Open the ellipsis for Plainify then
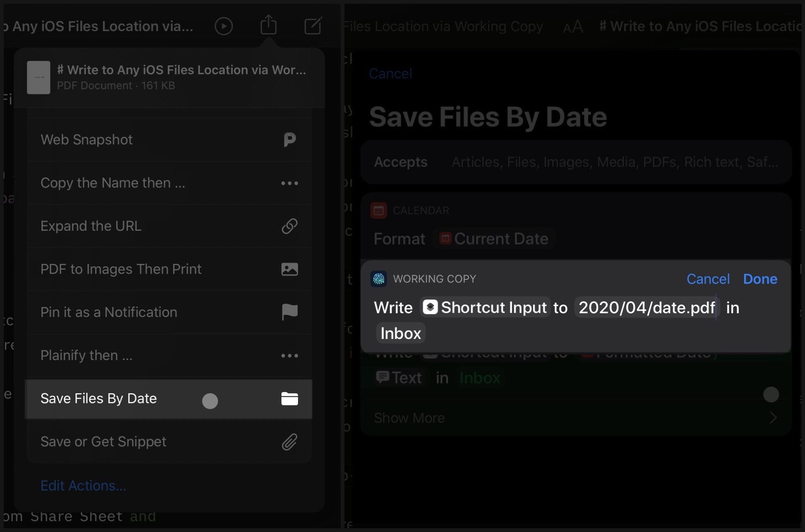 [289, 355]
